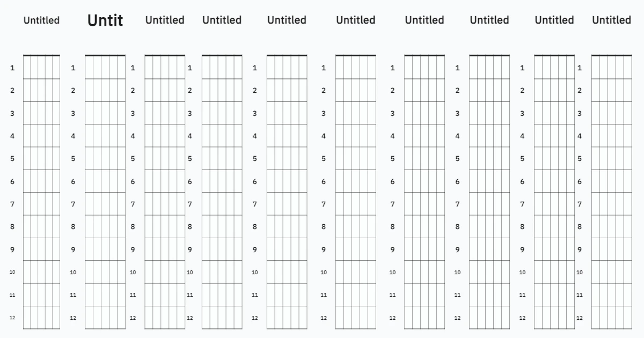The image size is (644, 338).
Task: Click fret label 1 beside the second fretboard
Action: 73,68
